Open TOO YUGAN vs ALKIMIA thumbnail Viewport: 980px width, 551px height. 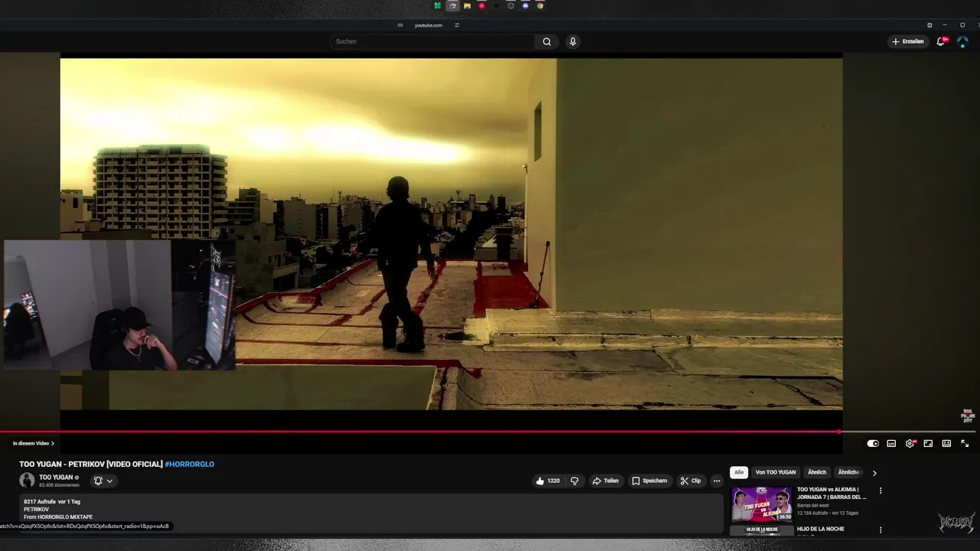pyautogui.click(x=762, y=504)
